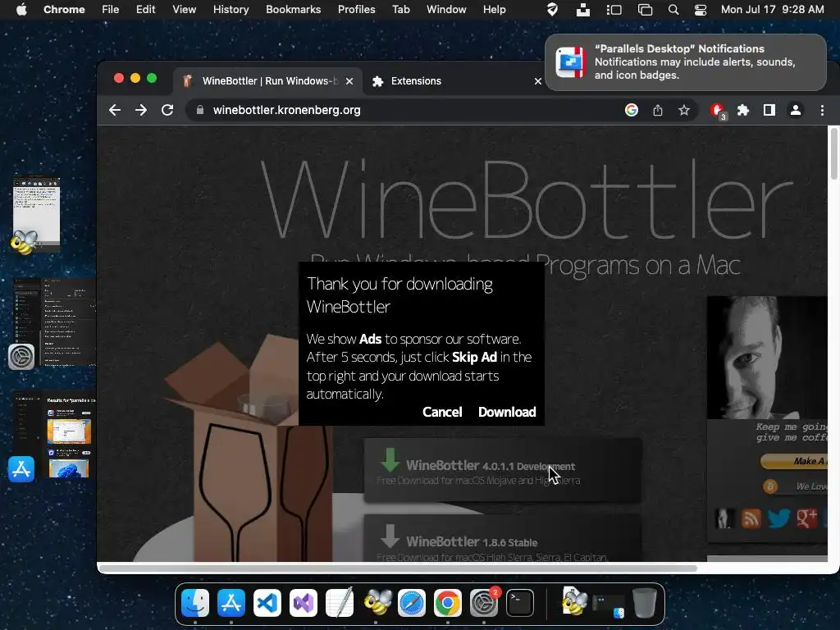
Task: Open the History menu
Action: [231, 10]
